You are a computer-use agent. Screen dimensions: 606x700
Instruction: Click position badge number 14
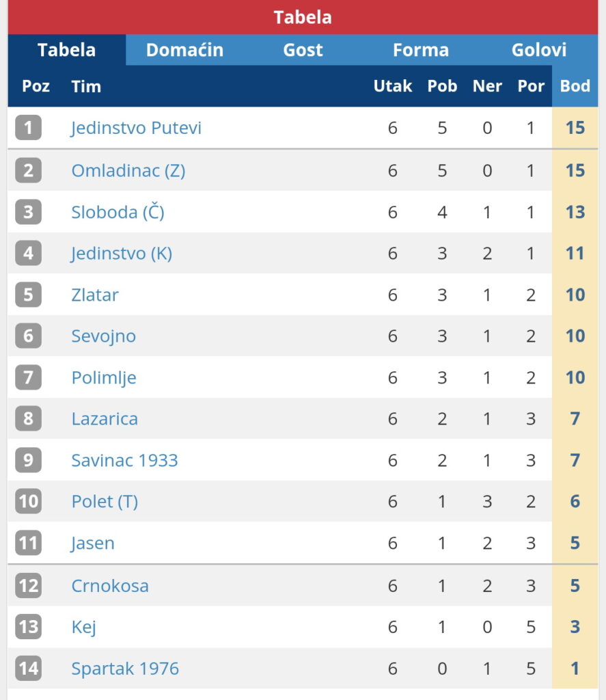[28, 669]
